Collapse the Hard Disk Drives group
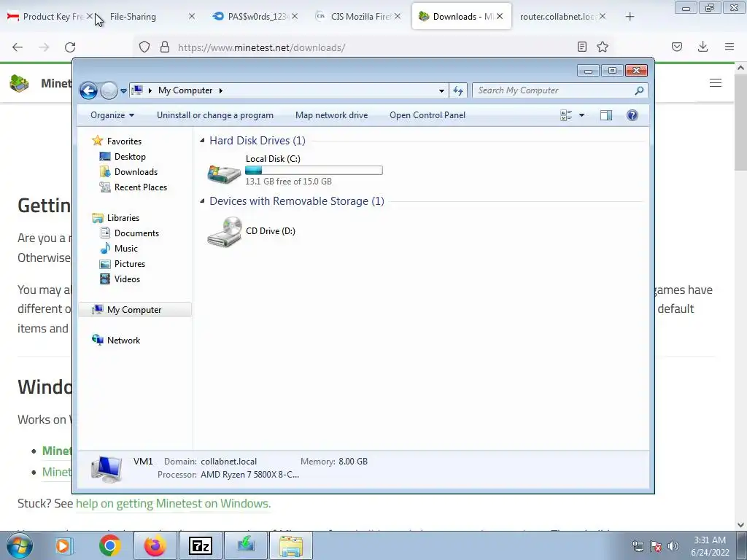This screenshot has height=560, width=747. coord(202,141)
